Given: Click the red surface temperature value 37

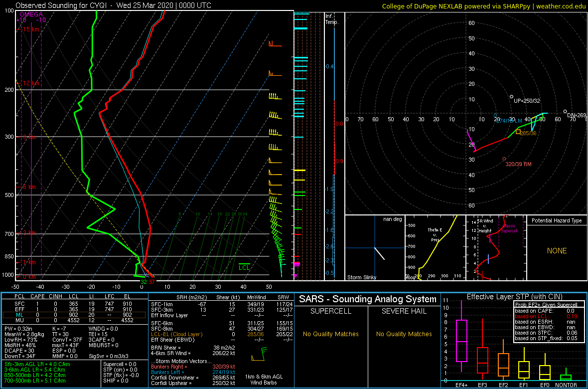Looking at the screenshot, I should click(151, 281).
